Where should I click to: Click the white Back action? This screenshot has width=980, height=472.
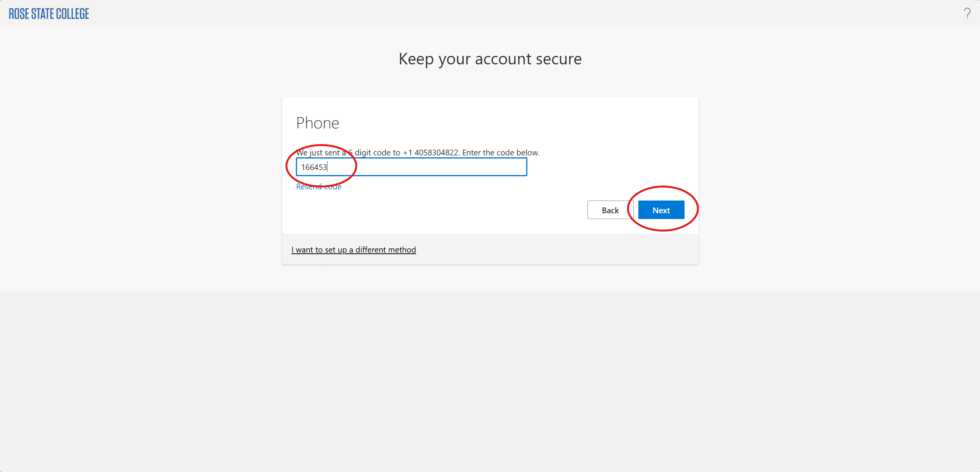[610, 209]
